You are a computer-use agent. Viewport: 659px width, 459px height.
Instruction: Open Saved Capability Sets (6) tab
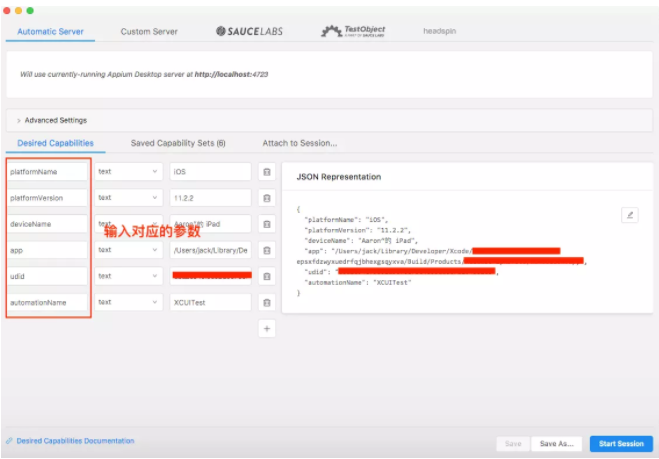tap(178, 143)
